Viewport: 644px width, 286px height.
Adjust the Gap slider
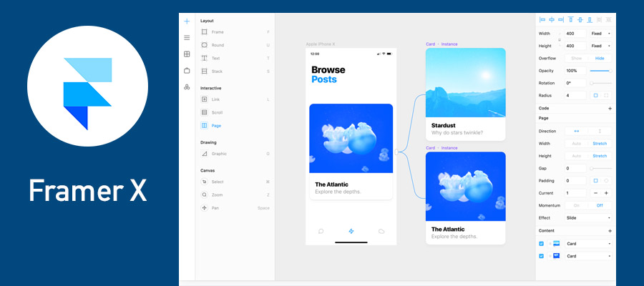[601, 169]
